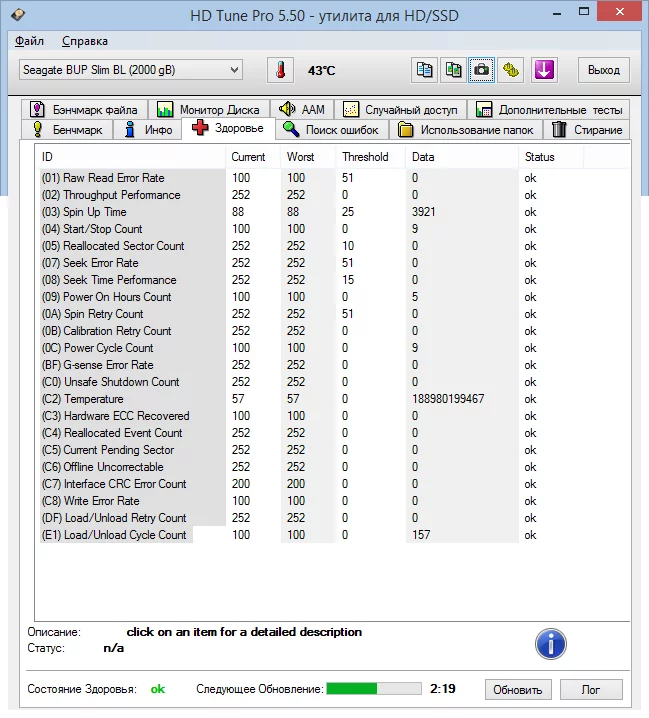
Task: Open the Файл menu
Action: 29,41
